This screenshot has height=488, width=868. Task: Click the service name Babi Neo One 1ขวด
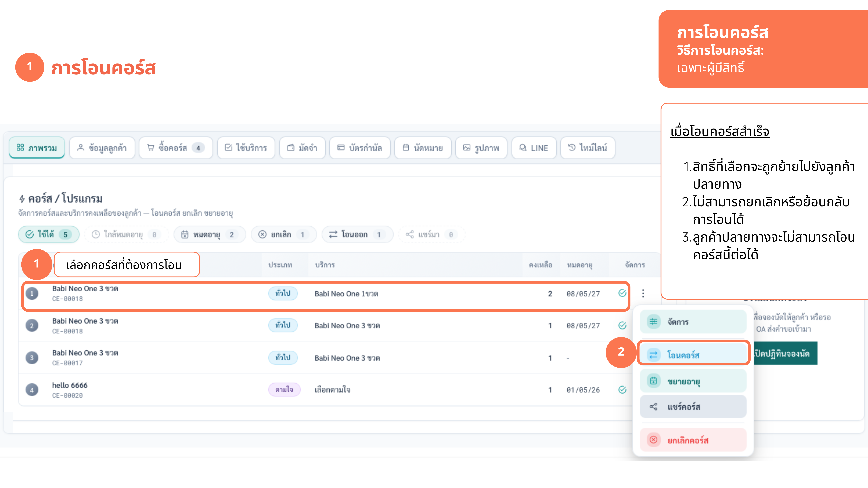point(346,294)
